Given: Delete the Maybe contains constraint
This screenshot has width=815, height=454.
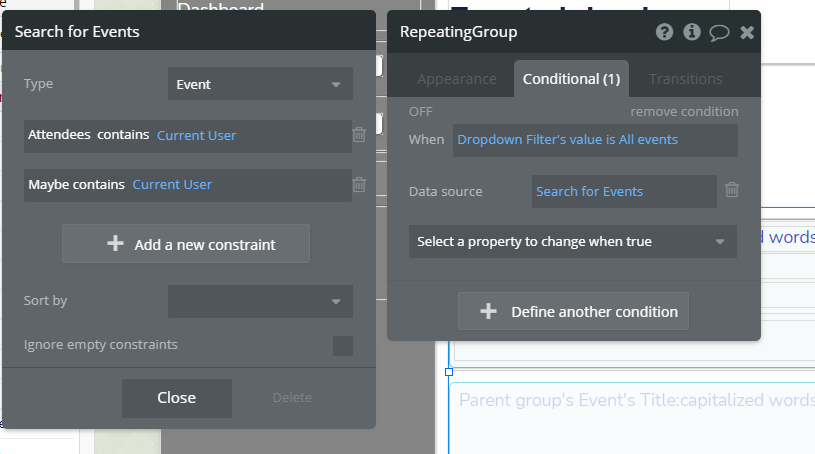Looking at the screenshot, I should click(x=359, y=184).
